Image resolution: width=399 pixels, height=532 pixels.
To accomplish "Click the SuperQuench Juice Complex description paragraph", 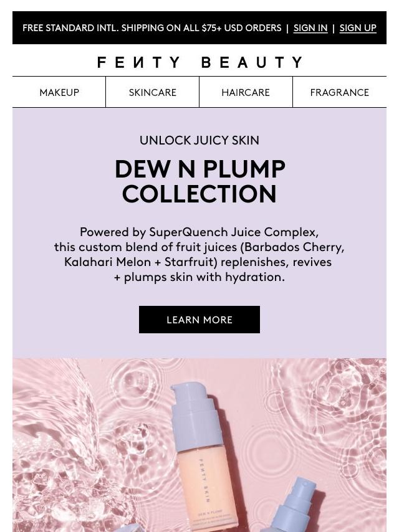I will coord(199,254).
